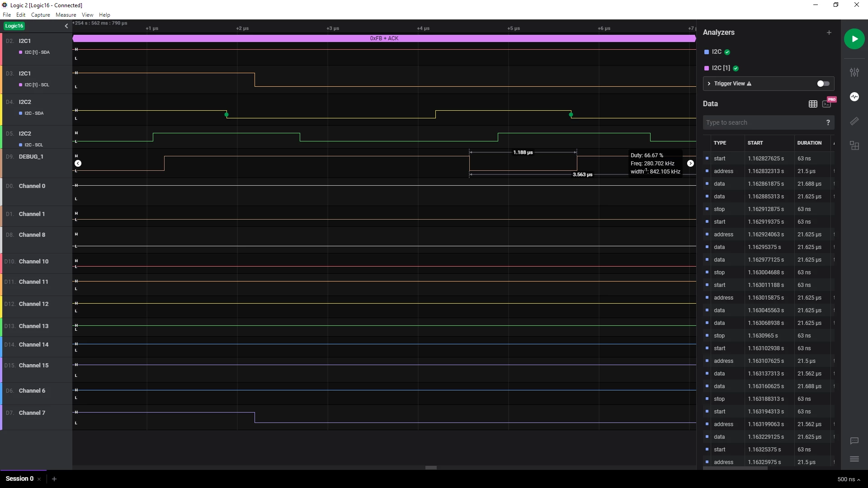868x488 pixels.
Task: Select the I2C [1] - SDA analyzer tag
Action: (34, 52)
